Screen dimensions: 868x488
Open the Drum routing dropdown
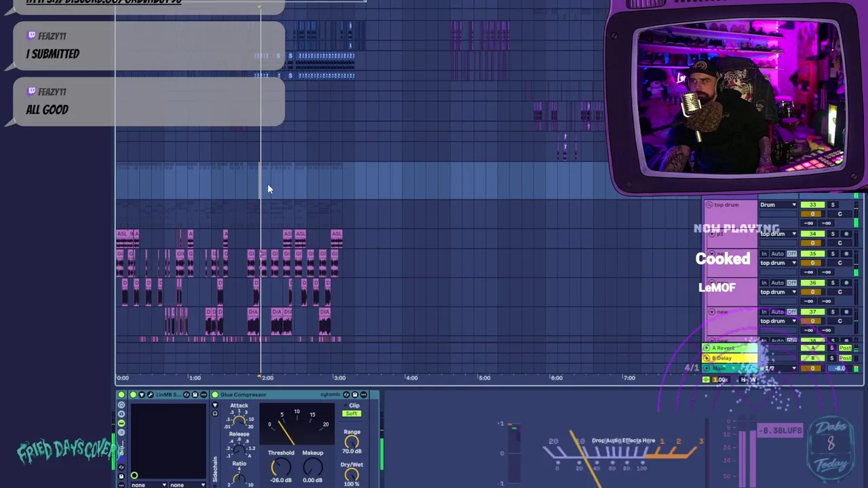[x=778, y=205]
